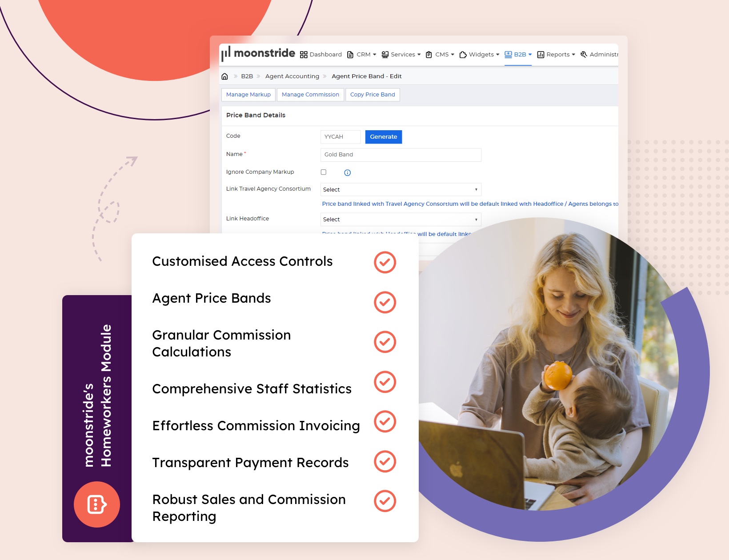729x560 pixels.
Task: Open Link Headoffice Select dropdown
Action: pyautogui.click(x=401, y=219)
